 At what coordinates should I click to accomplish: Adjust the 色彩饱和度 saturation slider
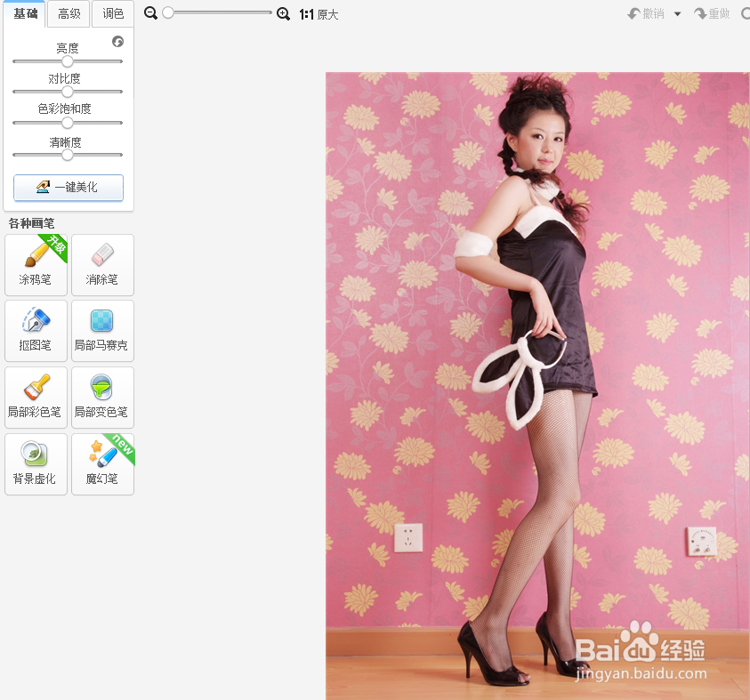tap(68, 123)
